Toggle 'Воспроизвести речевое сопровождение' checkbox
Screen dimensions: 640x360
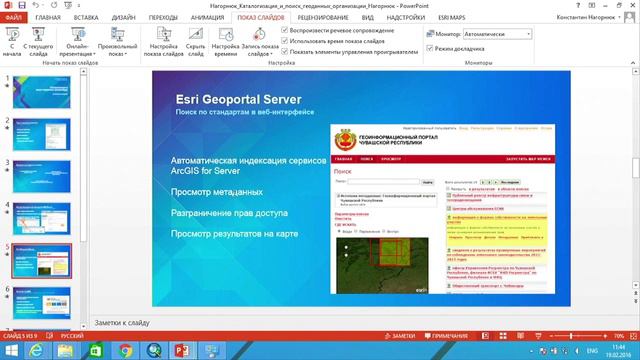284,30
